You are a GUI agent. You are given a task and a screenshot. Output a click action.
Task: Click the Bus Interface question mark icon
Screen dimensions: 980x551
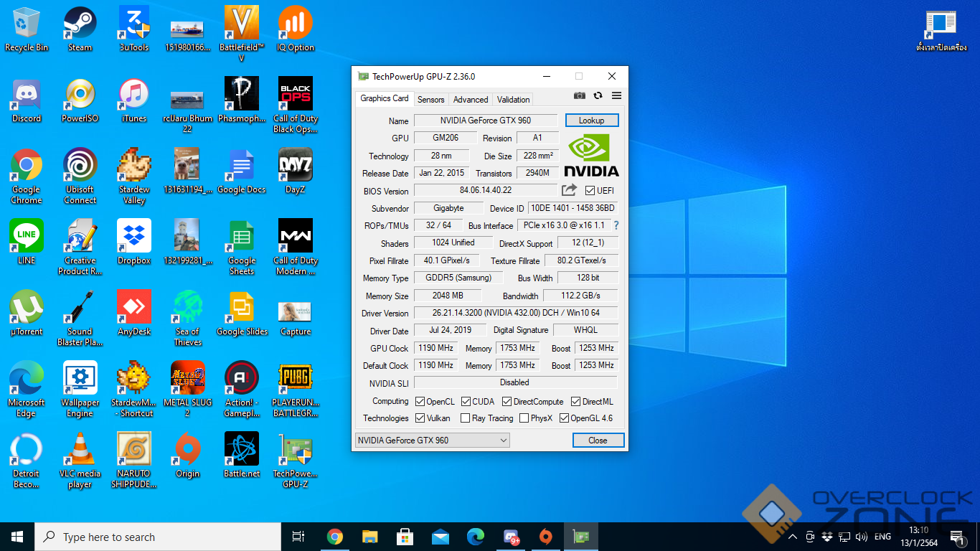[616, 225]
